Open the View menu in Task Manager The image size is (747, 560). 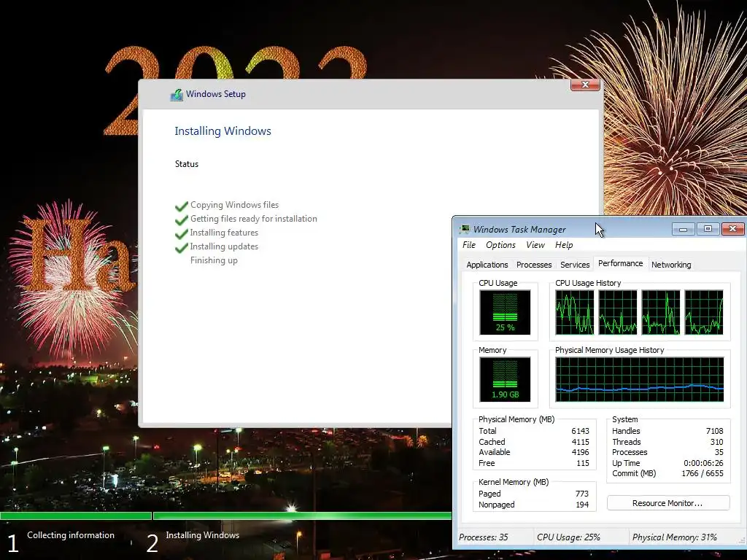pyautogui.click(x=535, y=245)
